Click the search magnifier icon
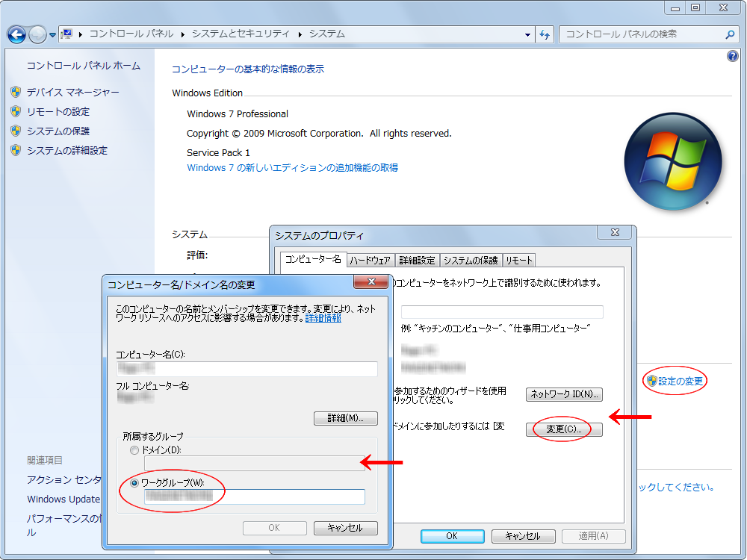747x560 pixels. [730, 34]
